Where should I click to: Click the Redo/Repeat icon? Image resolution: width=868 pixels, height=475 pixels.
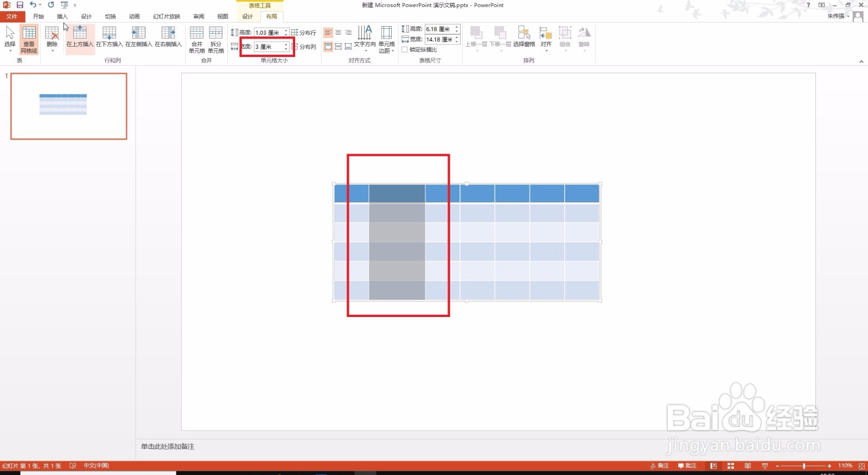[50, 5]
